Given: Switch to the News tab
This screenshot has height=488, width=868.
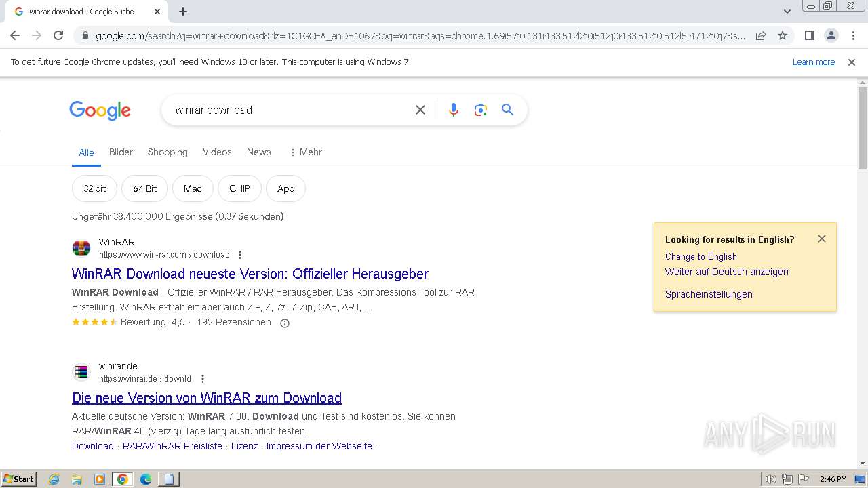Looking at the screenshot, I should [x=258, y=152].
